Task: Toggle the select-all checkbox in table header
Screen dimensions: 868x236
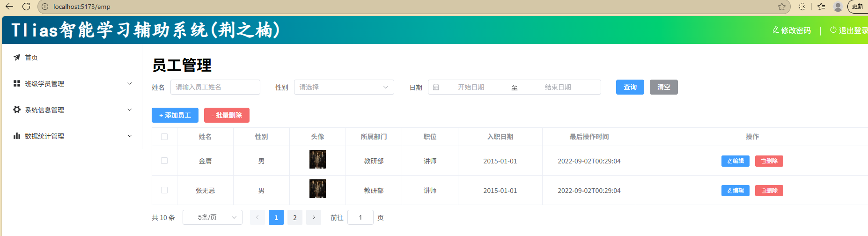Action: point(164,137)
